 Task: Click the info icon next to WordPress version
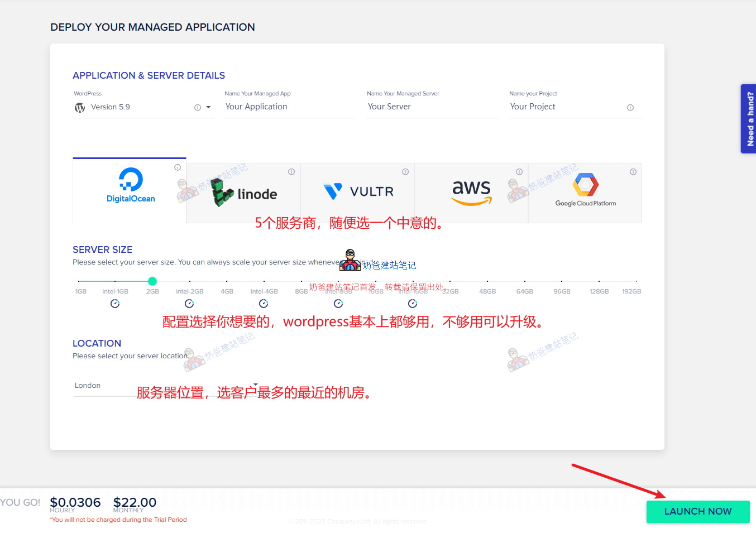click(x=198, y=108)
